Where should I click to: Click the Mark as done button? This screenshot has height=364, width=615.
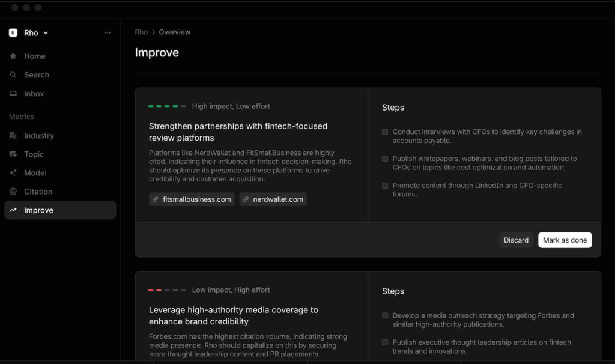tap(565, 240)
